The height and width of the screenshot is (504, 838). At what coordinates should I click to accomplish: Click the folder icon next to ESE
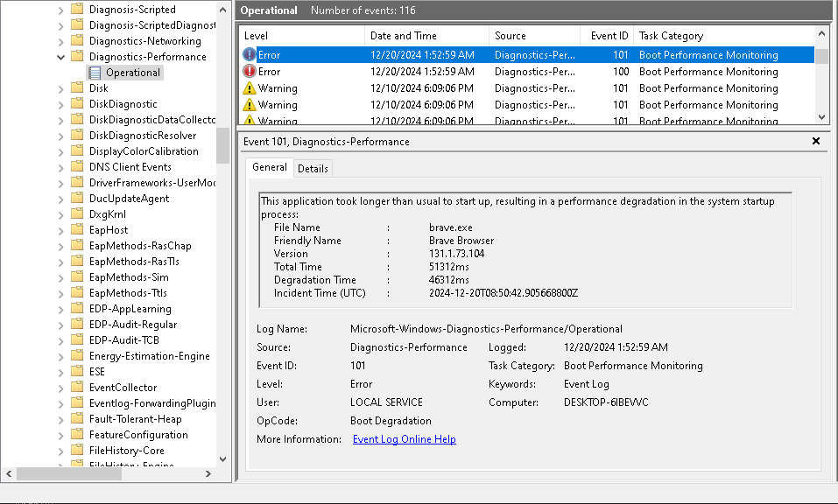[x=77, y=371]
